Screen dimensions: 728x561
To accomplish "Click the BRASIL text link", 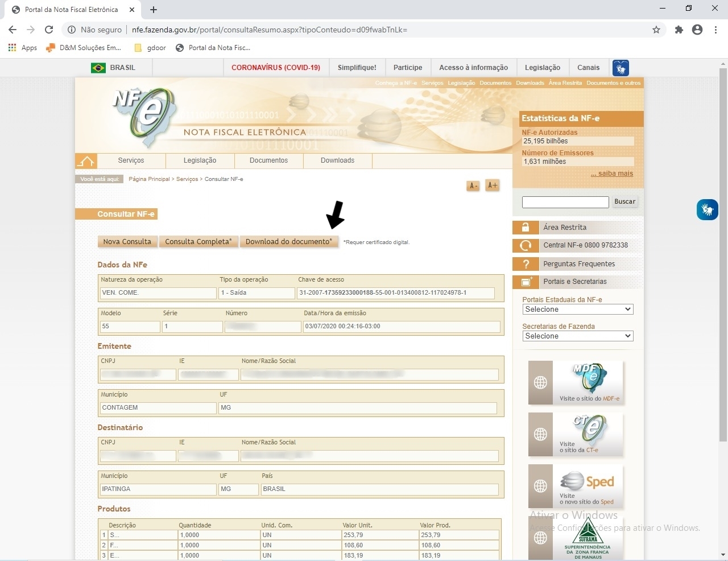I will tap(122, 68).
